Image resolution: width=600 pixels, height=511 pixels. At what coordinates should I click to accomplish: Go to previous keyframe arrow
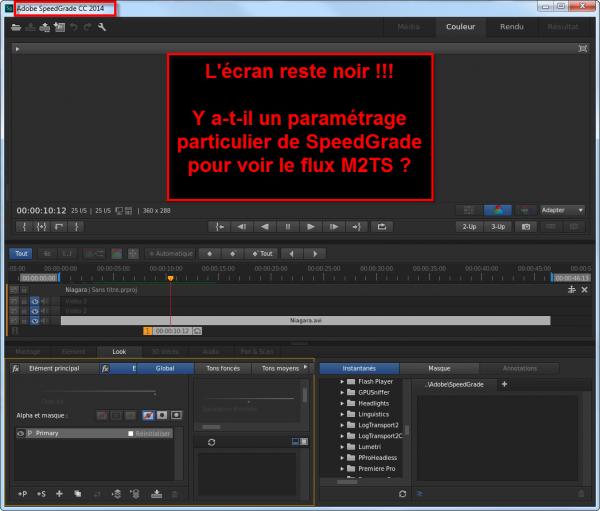tap(292, 253)
